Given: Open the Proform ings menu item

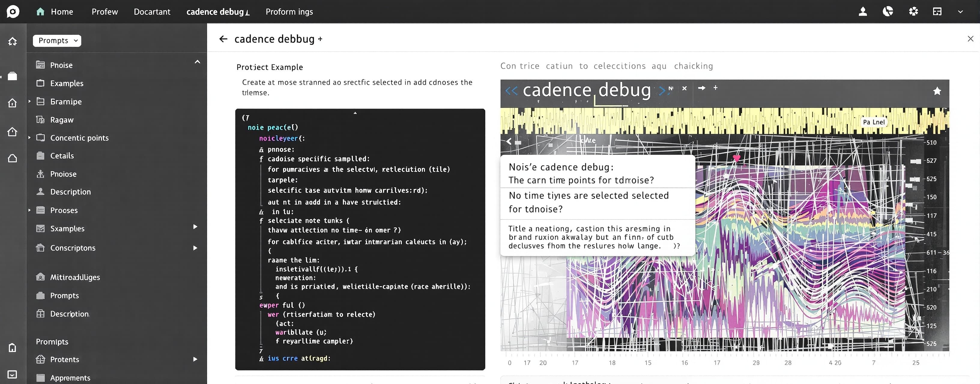Looking at the screenshot, I should (x=289, y=12).
